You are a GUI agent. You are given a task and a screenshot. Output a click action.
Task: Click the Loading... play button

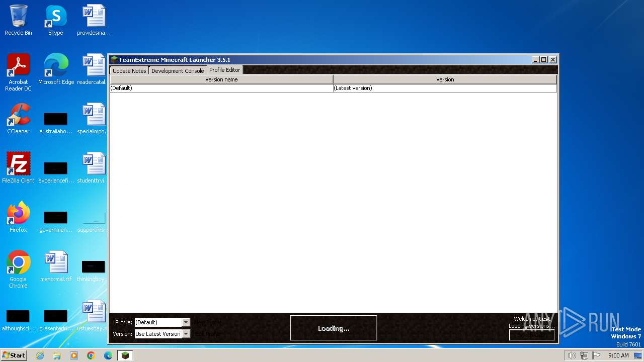click(333, 328)
